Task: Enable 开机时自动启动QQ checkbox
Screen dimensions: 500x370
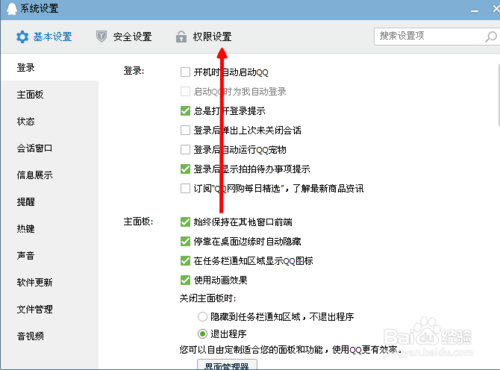Action: [x=185, y=72]
